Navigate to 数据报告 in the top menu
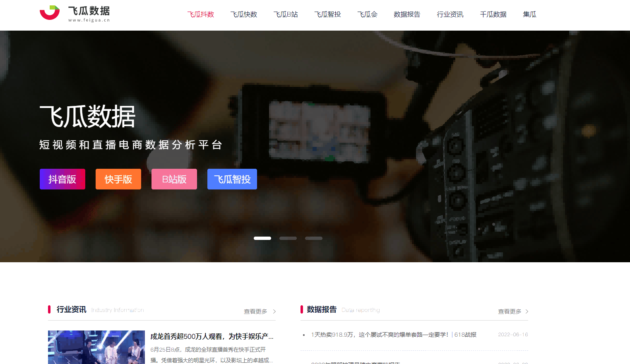630x364 pixels. point(407,14)
